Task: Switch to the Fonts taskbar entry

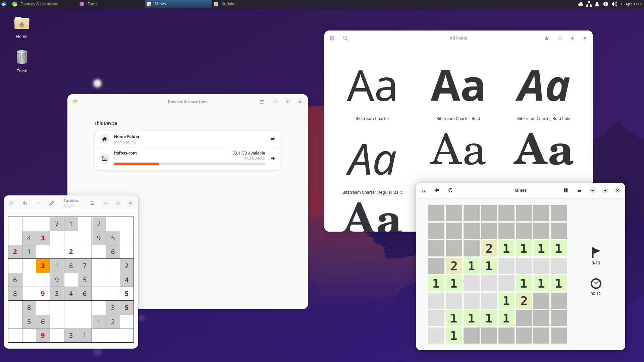Action: tap(92, 4)
